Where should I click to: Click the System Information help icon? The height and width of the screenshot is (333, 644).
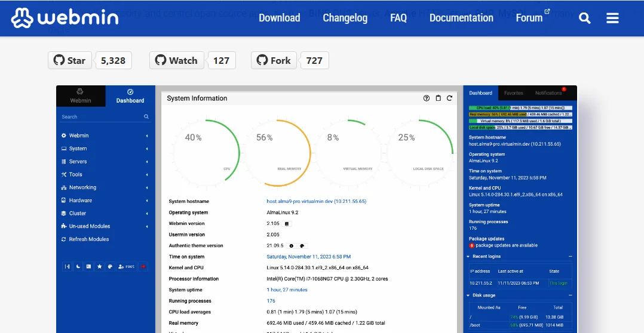click(x=427, y=98)
